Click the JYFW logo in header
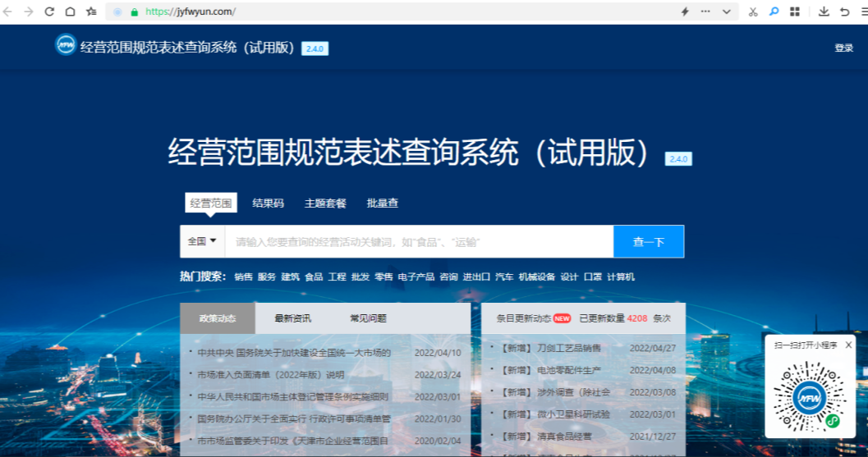868x457 pixels. [x=66, y=45]
